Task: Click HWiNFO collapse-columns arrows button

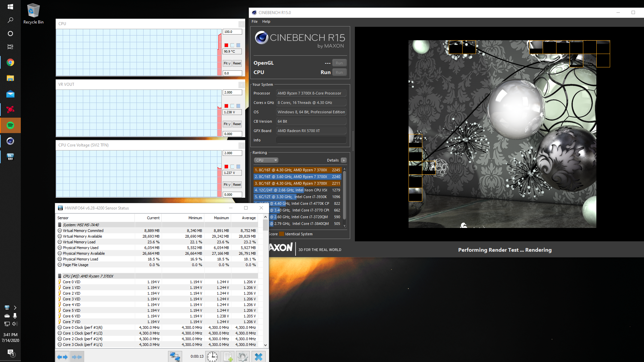Action: coord(77,357)
